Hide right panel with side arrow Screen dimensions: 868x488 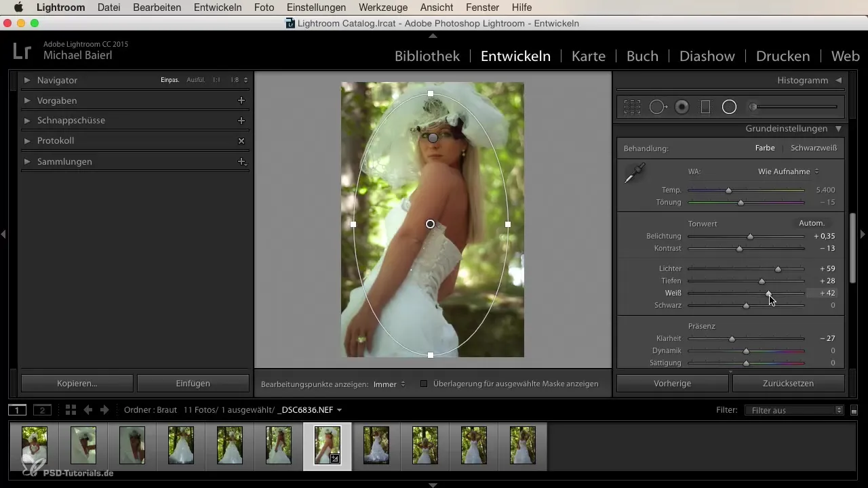click(863, 234)
